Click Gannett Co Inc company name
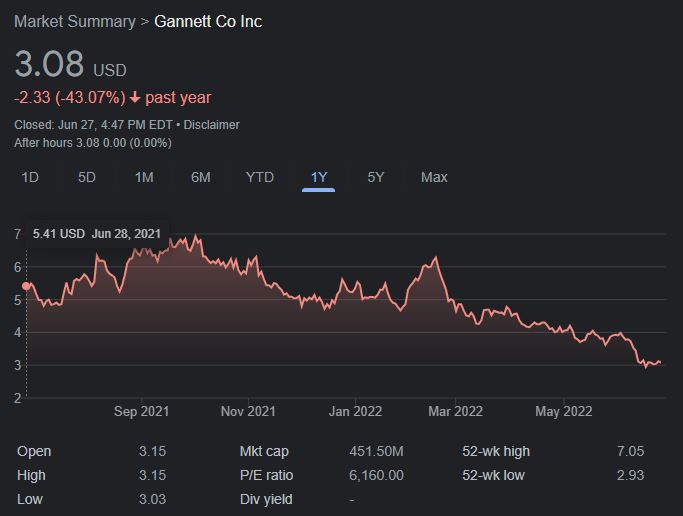Image resolution: width=683 pixels, height=516 pixels. click(x=208, y=21)
